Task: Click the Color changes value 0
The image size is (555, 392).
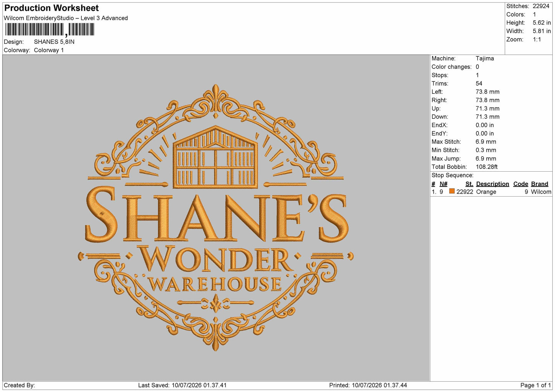Action: click(x=477, y=67)
